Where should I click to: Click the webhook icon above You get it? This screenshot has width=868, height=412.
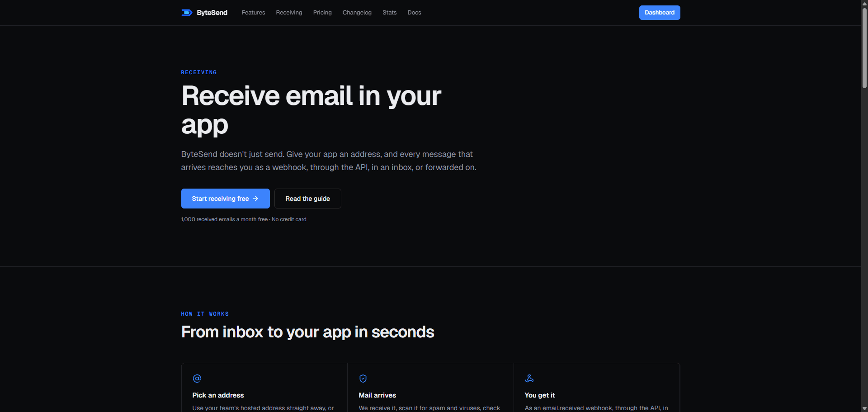tap(529, 379)
